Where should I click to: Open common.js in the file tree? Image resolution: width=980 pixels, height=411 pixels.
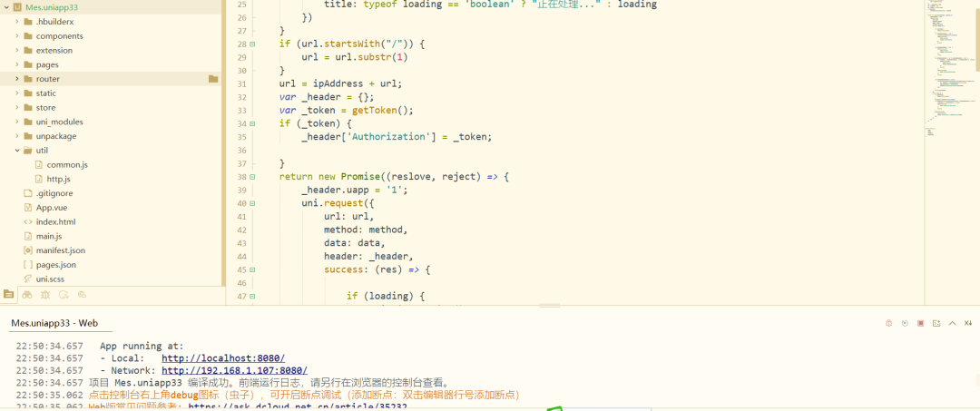click(67, 165)
